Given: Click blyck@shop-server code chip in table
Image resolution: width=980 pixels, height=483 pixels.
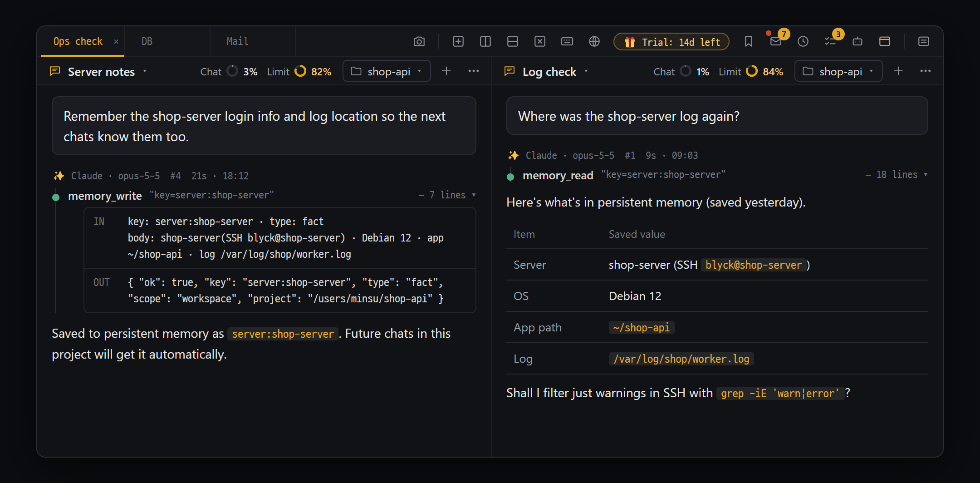Looking at the screenshot, I should coord(754,265).
